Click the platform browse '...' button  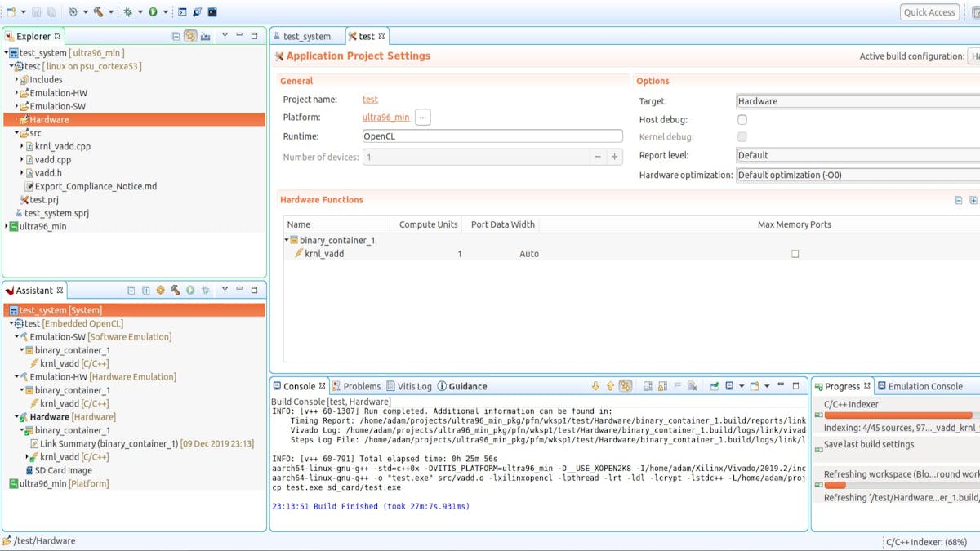pyautogui.click(x=422, y=118)
